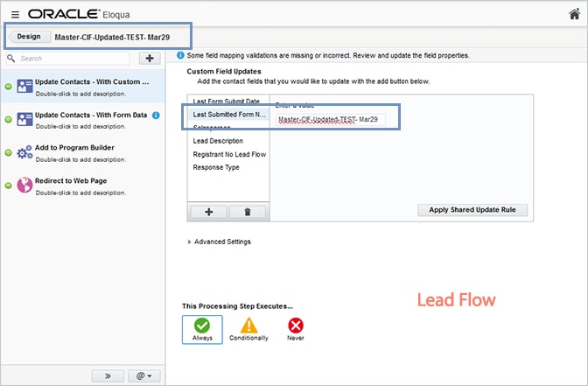Click Apply Shared Update Rule button

coord(472,210)
